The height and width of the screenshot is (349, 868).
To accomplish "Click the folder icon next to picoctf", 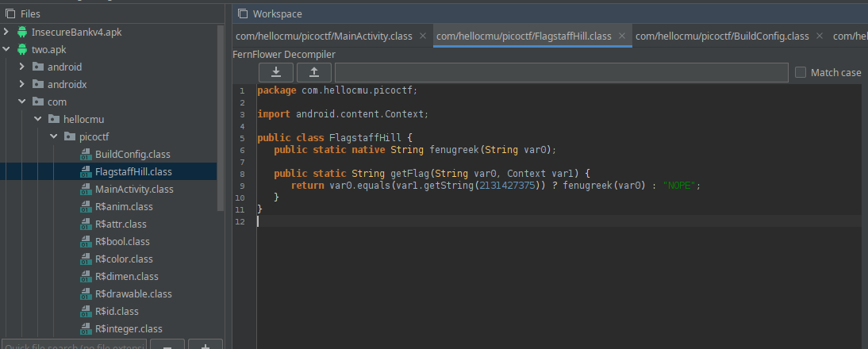I will point(70,136).
